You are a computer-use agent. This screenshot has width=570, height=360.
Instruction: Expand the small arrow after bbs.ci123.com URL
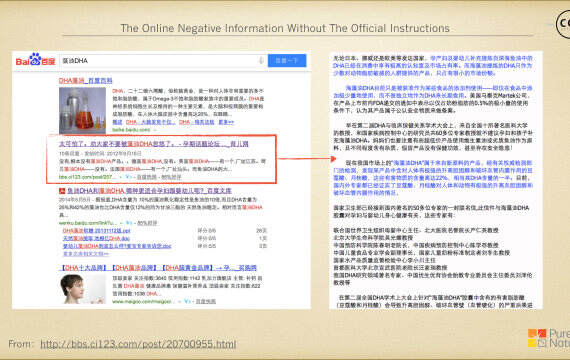121,177
